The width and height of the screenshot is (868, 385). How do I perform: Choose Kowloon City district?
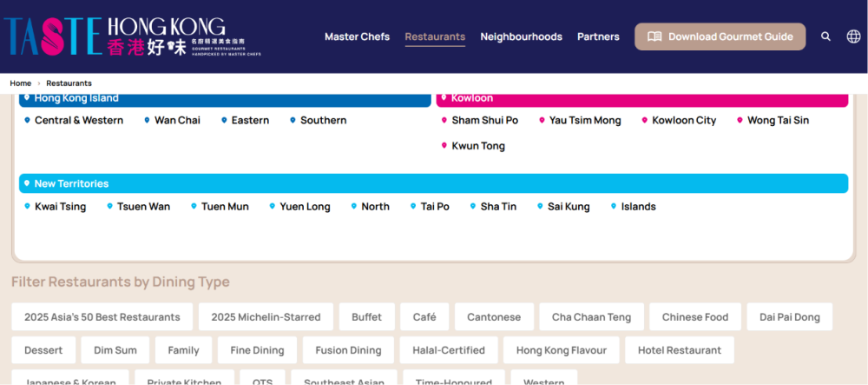679,120
